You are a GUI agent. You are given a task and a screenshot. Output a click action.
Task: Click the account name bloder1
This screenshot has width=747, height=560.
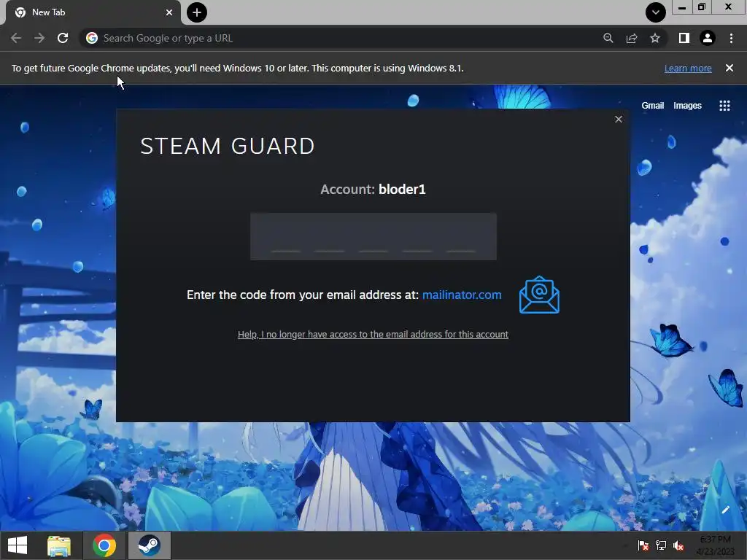point(402,190)
